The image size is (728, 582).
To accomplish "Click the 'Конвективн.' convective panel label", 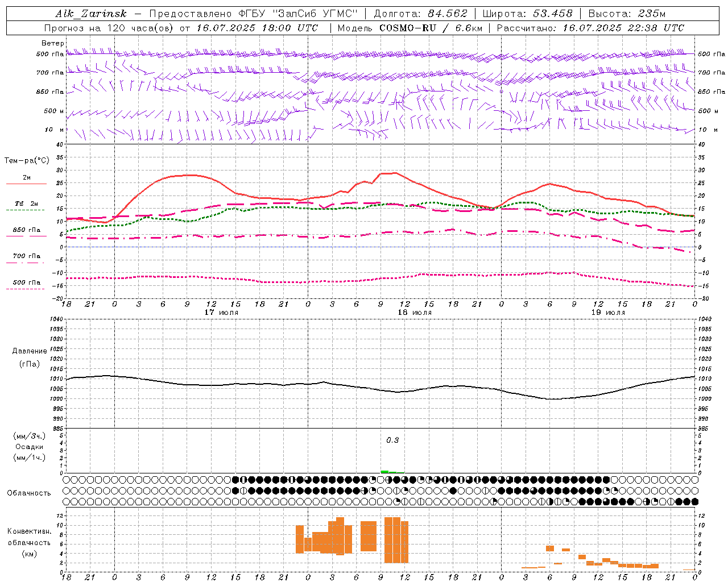I will [30, 531].
